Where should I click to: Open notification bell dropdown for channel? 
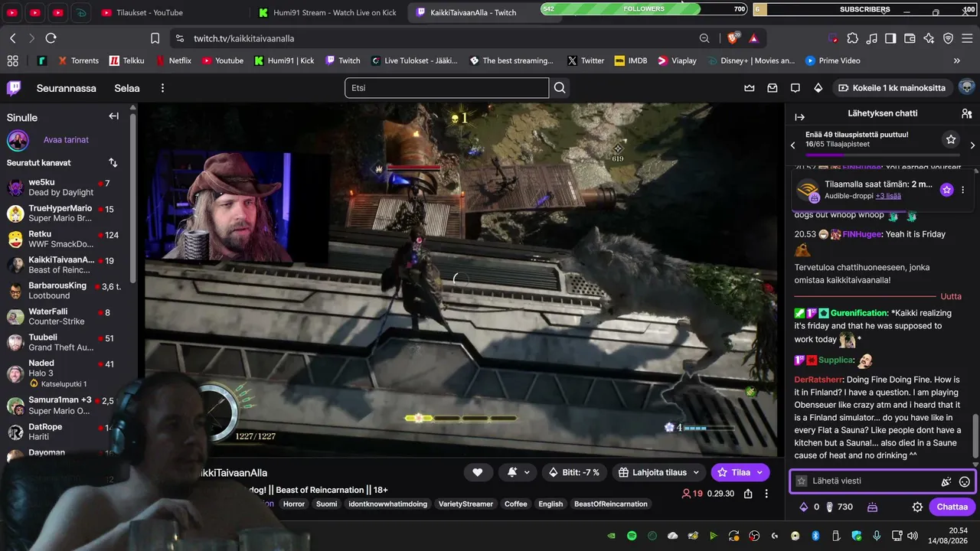point(517,472)
